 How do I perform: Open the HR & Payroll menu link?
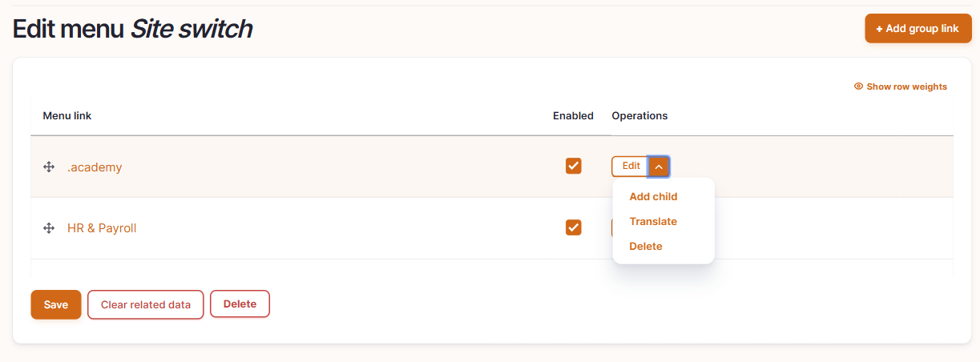(102, 228)
